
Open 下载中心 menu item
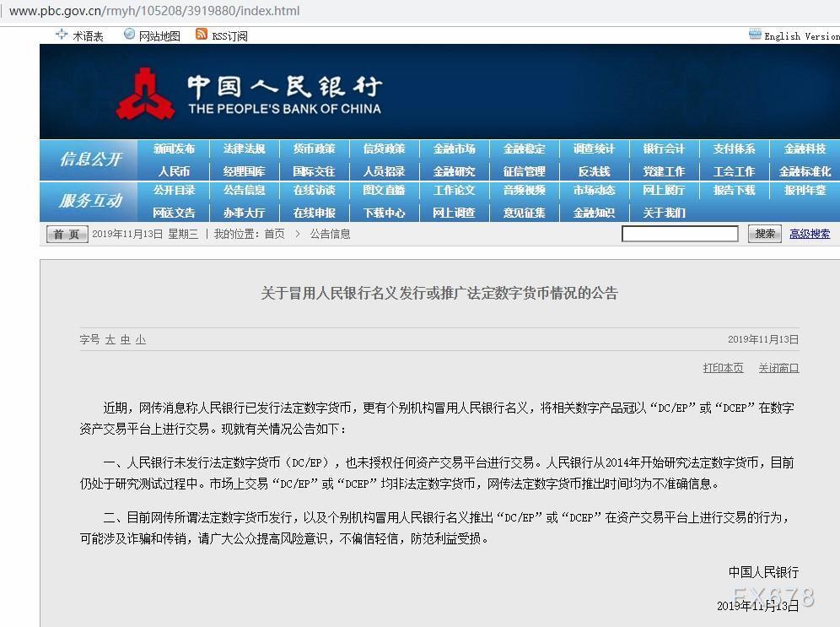(384, 213)
